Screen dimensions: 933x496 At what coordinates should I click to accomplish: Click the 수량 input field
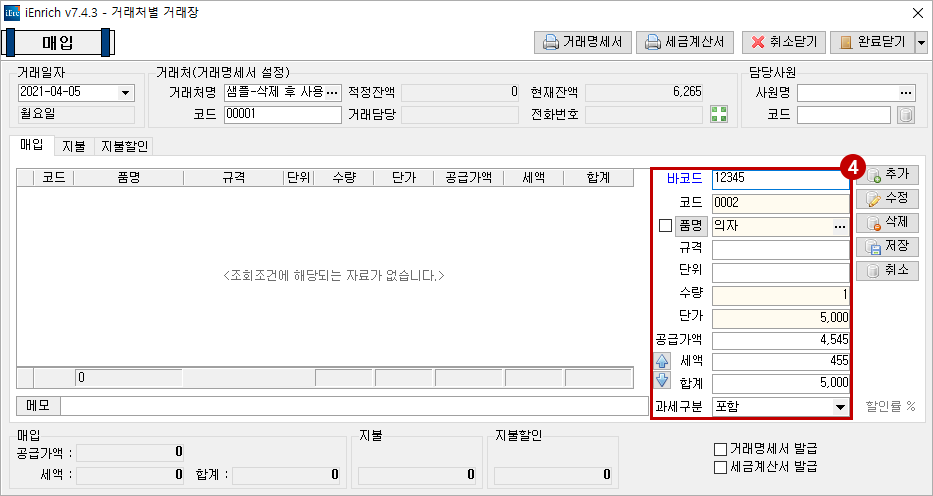[x=781, y=296]
